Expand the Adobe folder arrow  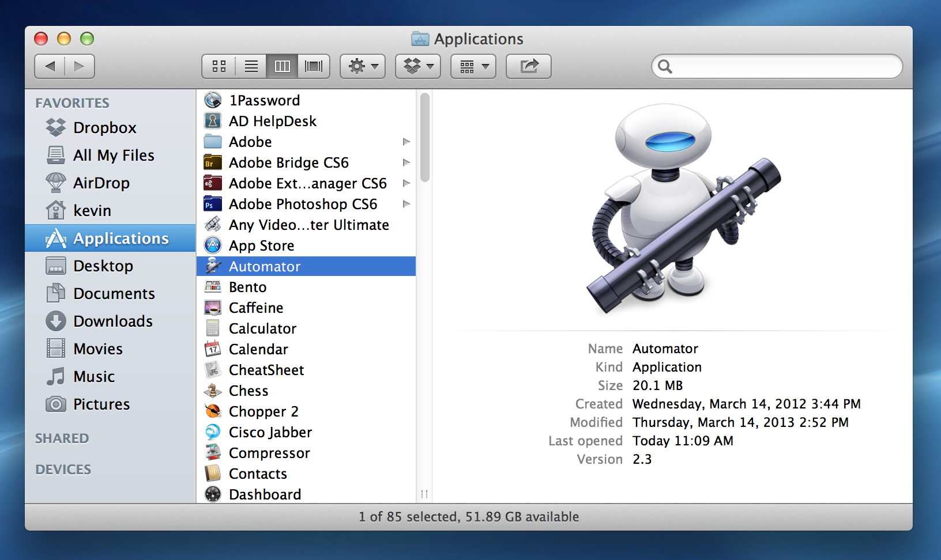[406, 142]
